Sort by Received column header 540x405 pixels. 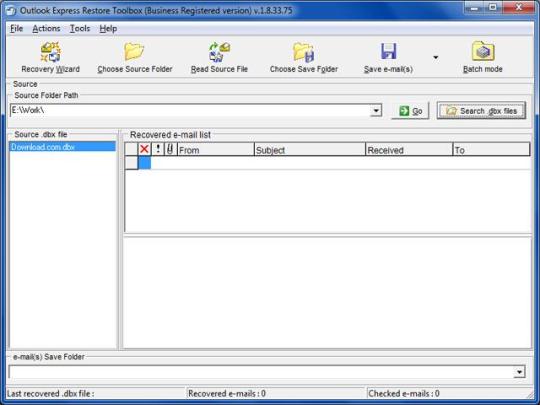(409, 150)
